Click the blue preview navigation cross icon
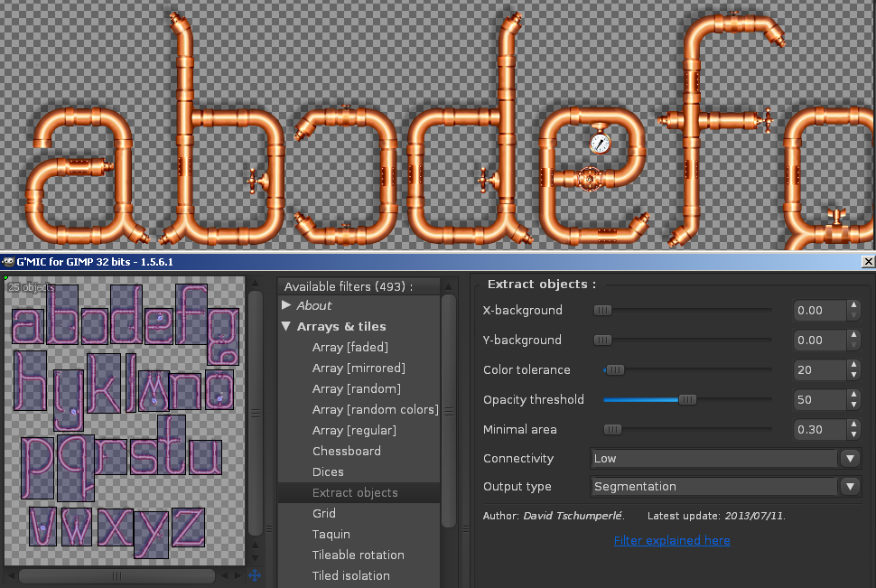Image resolution: width=876 pixels, height=588 pixels. pyautogui.click(x=255, y=575)
